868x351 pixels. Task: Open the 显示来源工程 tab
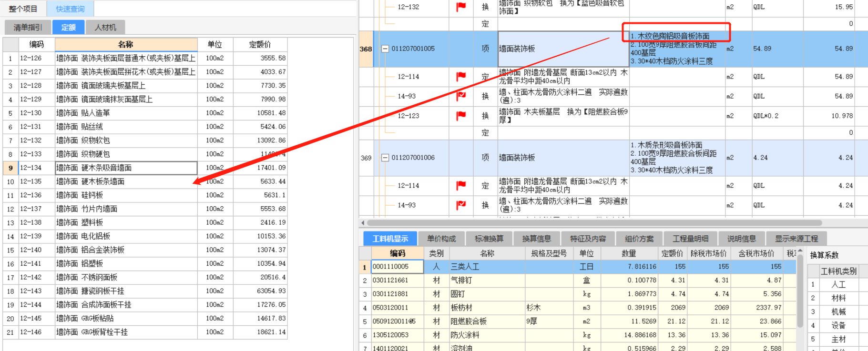(796, 238)
